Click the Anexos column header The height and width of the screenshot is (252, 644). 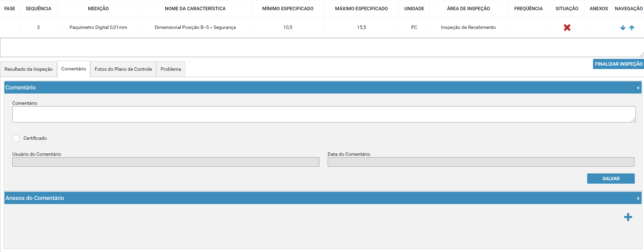click(599, 9)
